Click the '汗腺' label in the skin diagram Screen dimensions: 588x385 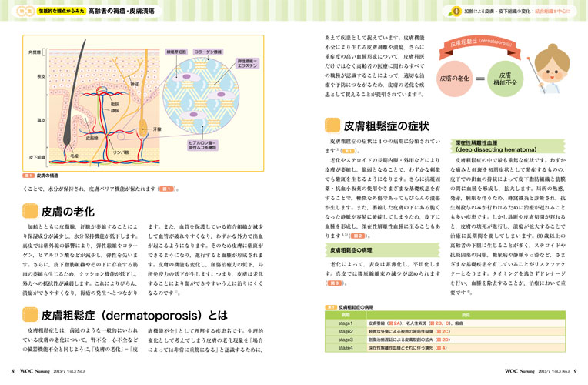pos(157,129)
